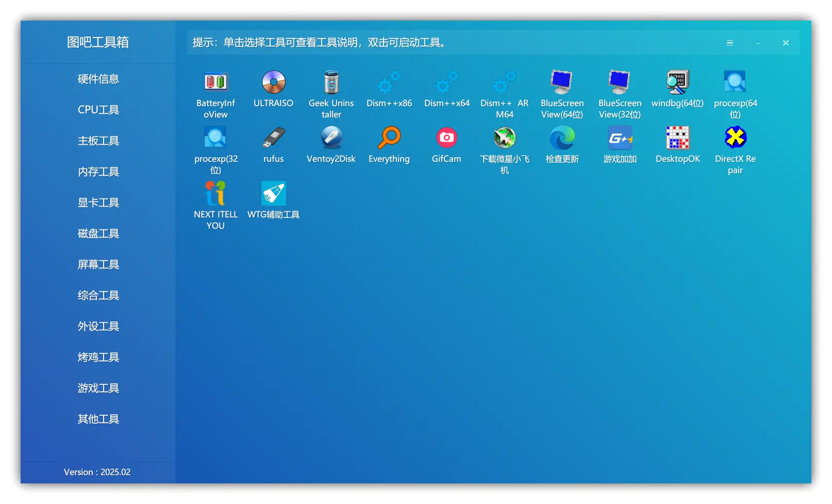832x504 pixels.
Task: Open the 其他工具 category
Action: 98,419
